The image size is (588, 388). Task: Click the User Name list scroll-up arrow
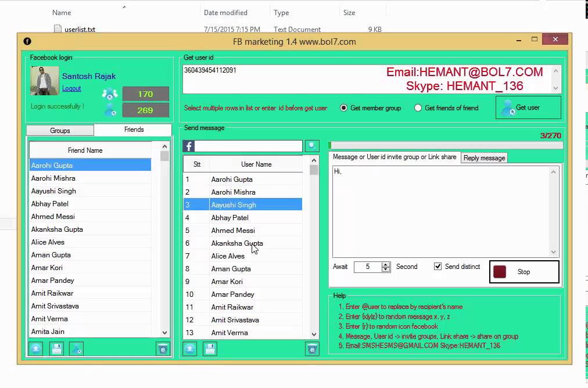314,160
